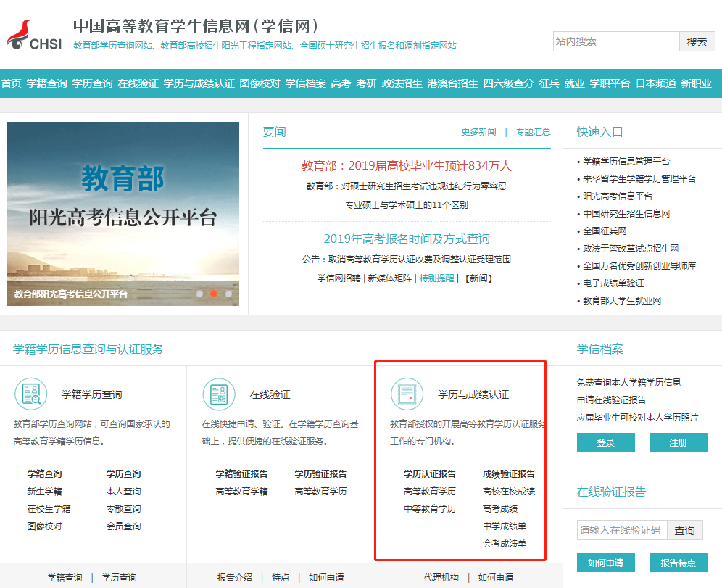
Task: Open the 考研 navigation menu item
Action: 366,83
